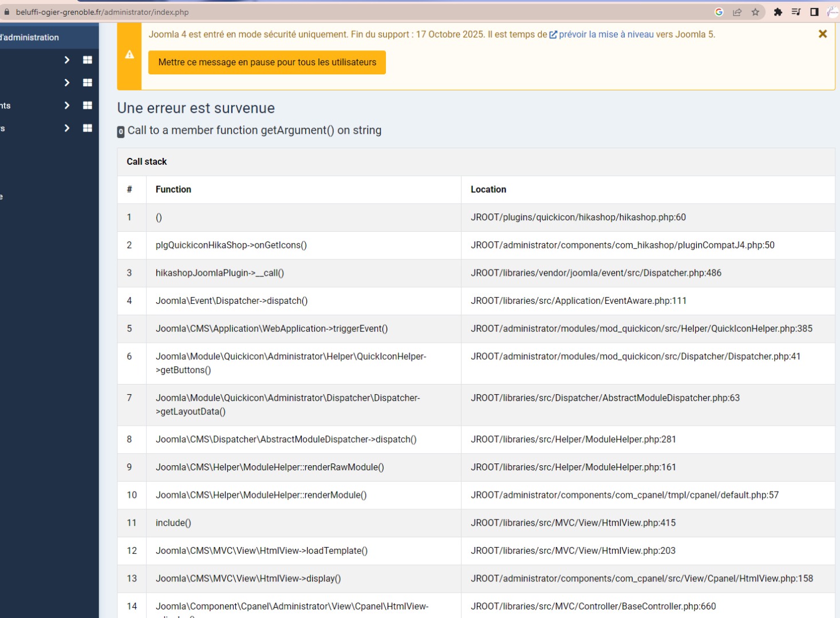This screenshot has height=618, width=840.
Task: Open the 'd'administration' sidebar menu item
Action: coord(30,37)
